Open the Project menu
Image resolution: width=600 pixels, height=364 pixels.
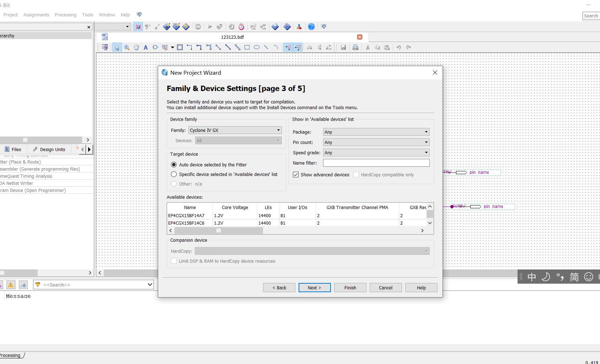click(x=11, y=15)
